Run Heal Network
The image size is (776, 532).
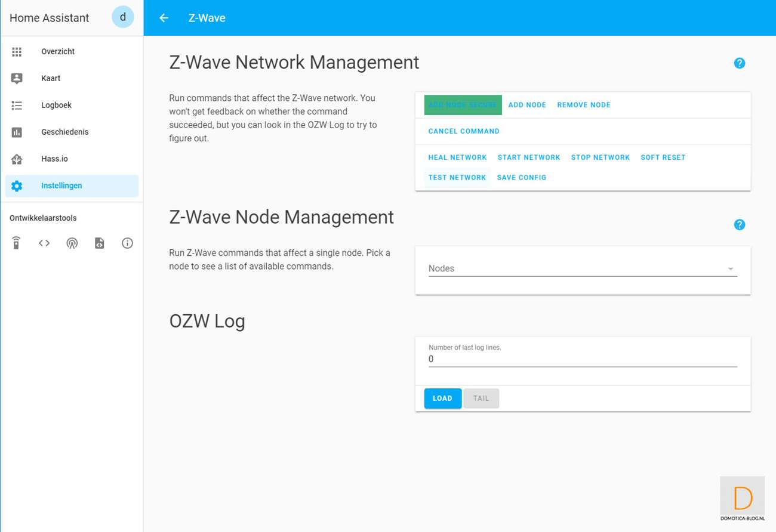click(x=457, y=157)
